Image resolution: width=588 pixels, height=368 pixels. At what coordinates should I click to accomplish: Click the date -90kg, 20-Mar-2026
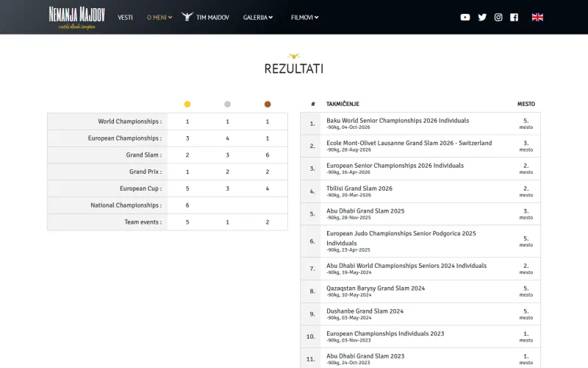348,195
